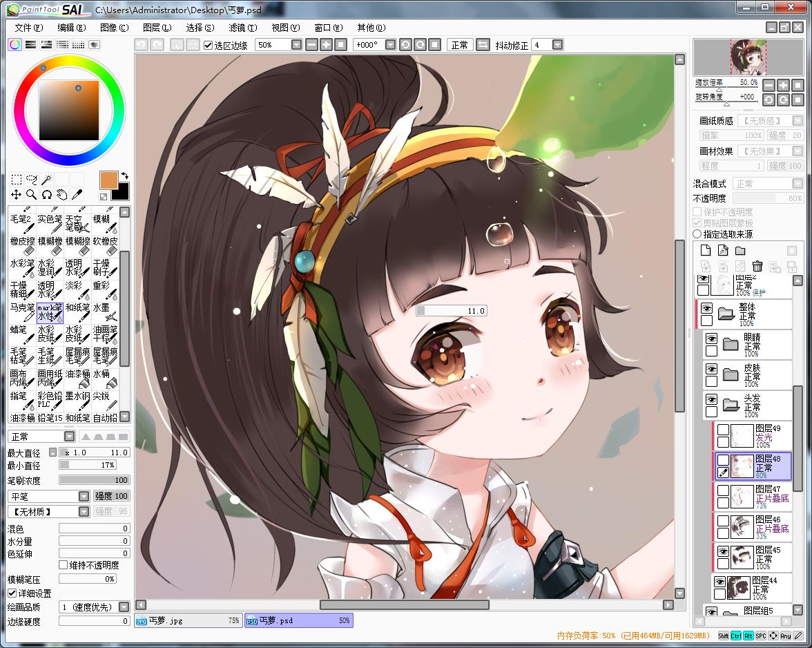The width and height of the screenshot is (812, 648).
Task: Flip canvas view horizontally
Action: click(x=483, y=45)
